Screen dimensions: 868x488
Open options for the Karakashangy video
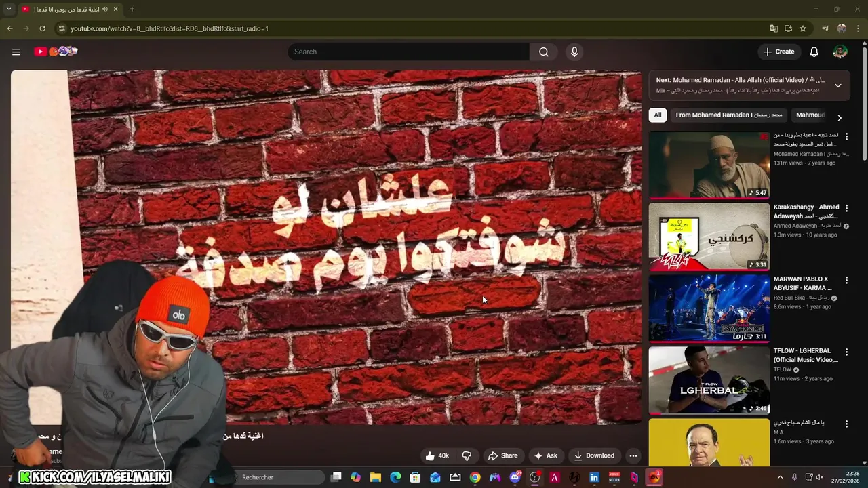846,208
